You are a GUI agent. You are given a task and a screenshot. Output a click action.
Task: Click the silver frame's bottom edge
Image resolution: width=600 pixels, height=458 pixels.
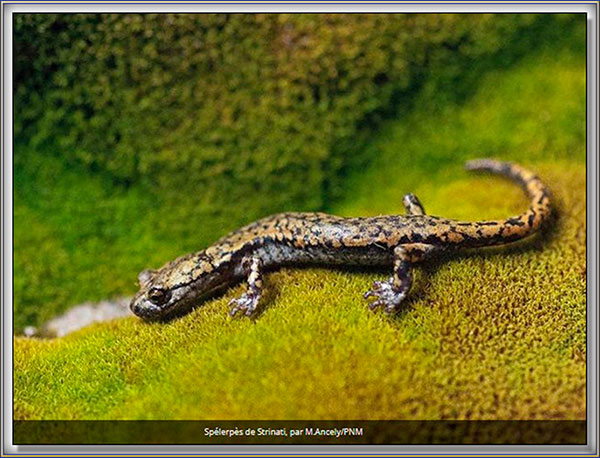point(300,451)
